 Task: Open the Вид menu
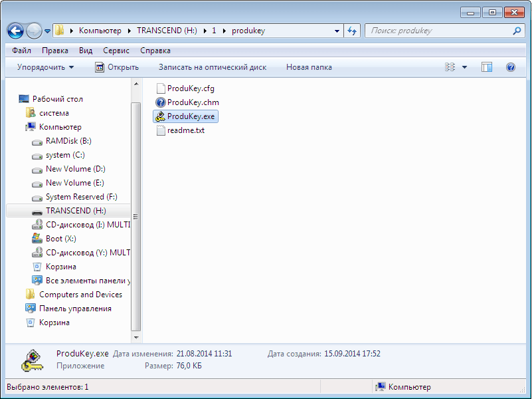tap(86, 51)
